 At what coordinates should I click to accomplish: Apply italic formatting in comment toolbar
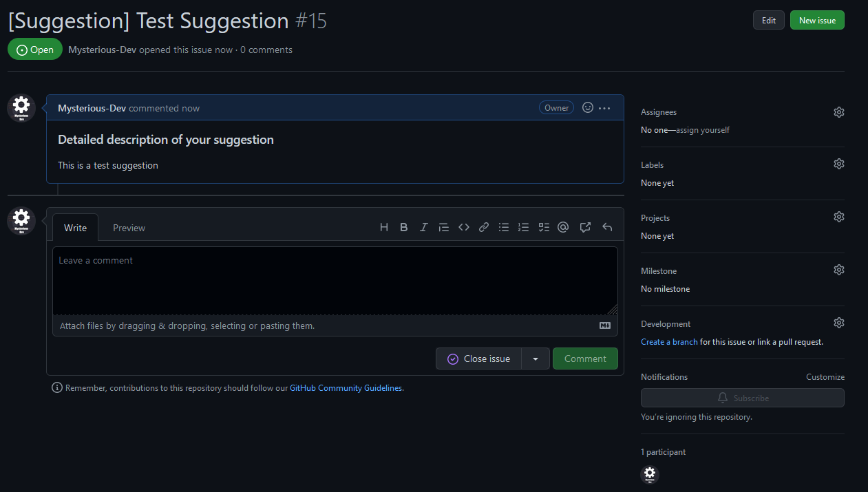pos(424,227)
